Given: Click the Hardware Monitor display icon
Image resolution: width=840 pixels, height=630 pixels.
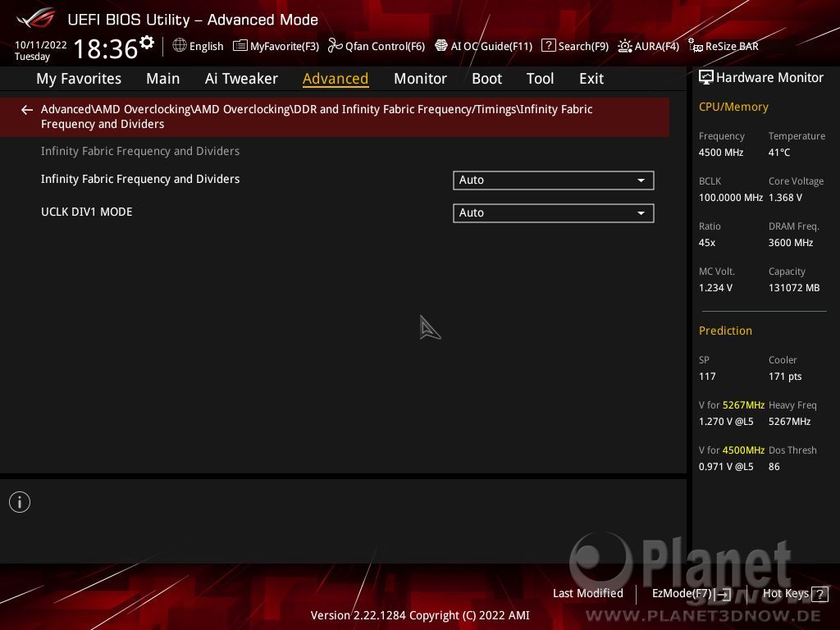Looking at the screenshot, I should click(x=706, y=77).
